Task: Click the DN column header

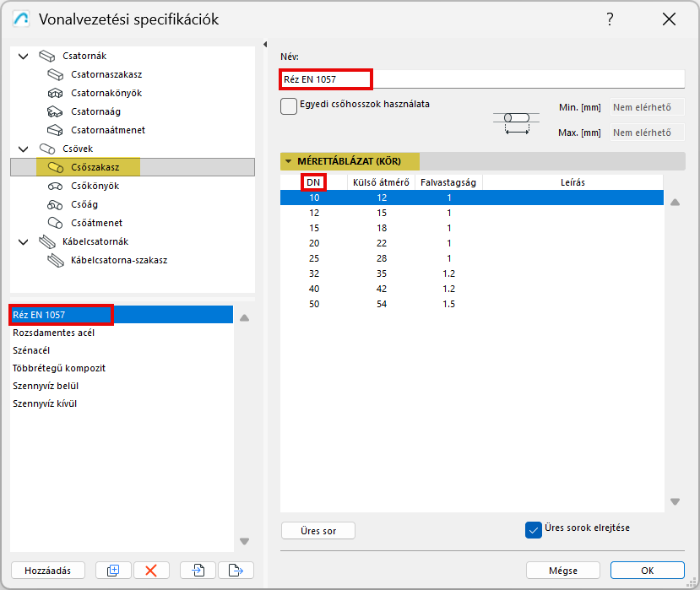Action: (x=313, y=182)
